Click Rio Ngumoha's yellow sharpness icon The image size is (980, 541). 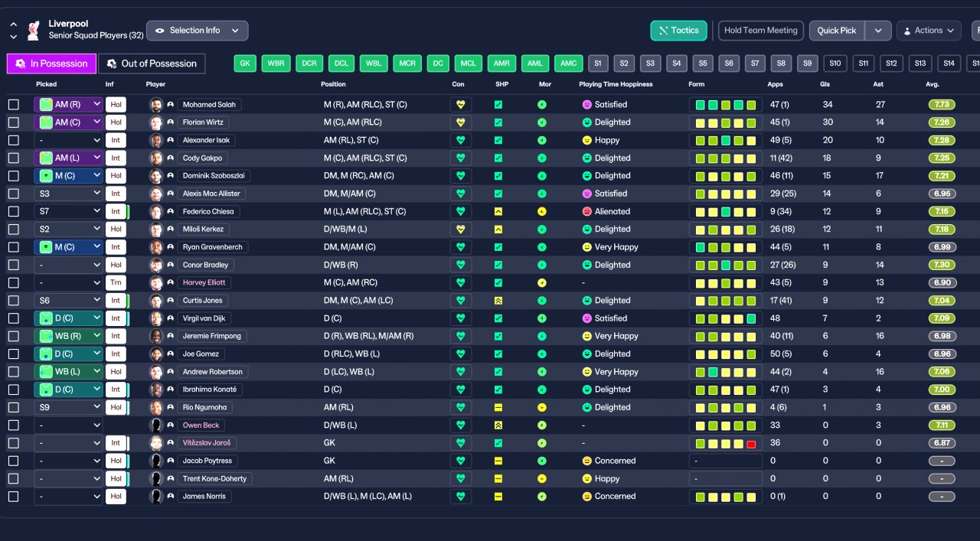point(498,407)
